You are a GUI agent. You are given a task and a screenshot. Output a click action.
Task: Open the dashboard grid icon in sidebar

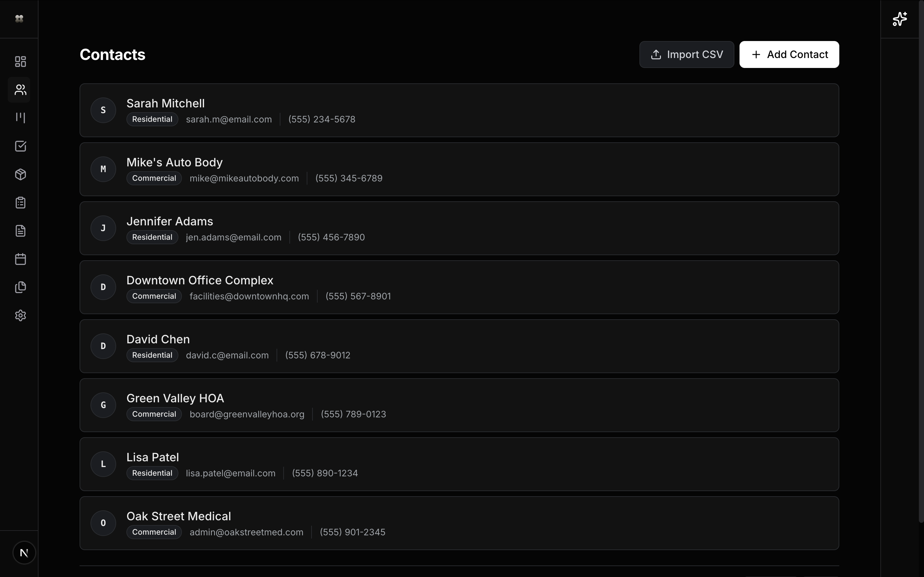click(20, 62)
